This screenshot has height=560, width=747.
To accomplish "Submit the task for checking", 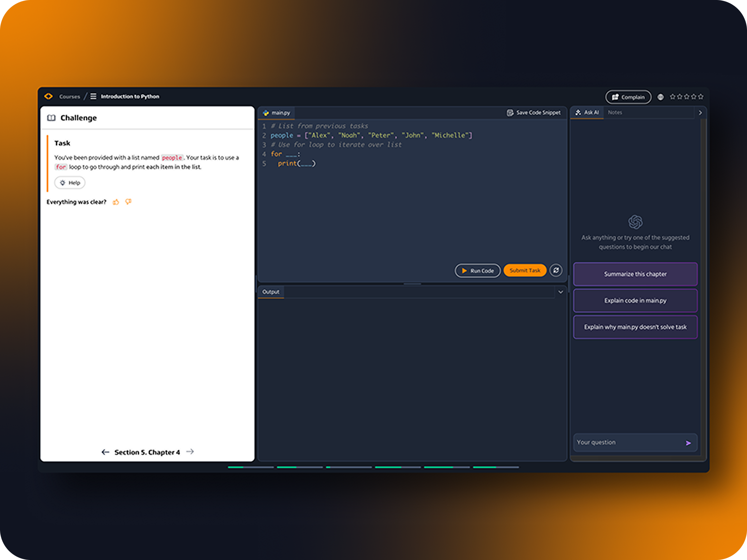I will [525, 270].
